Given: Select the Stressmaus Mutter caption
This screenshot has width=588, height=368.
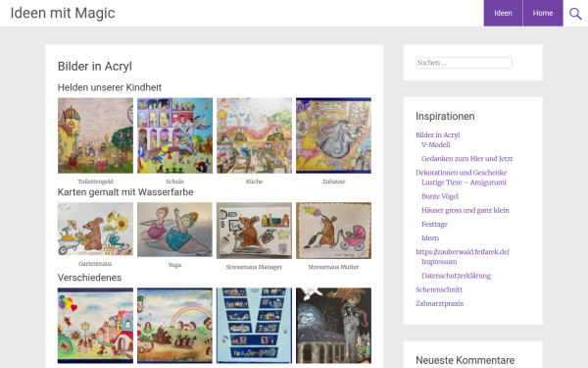Looking at the screenshot, I should coord(333,267).
